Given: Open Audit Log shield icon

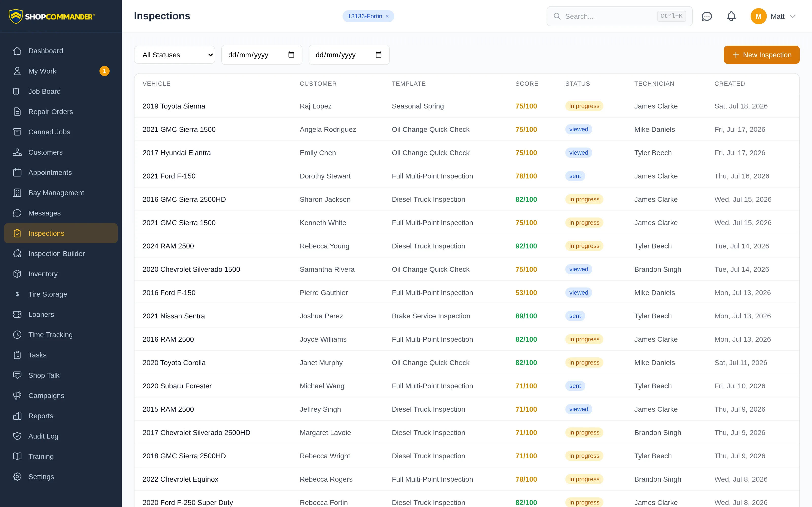Looking at the screenshot, I should pyautogui.click(x=17, y=436).
